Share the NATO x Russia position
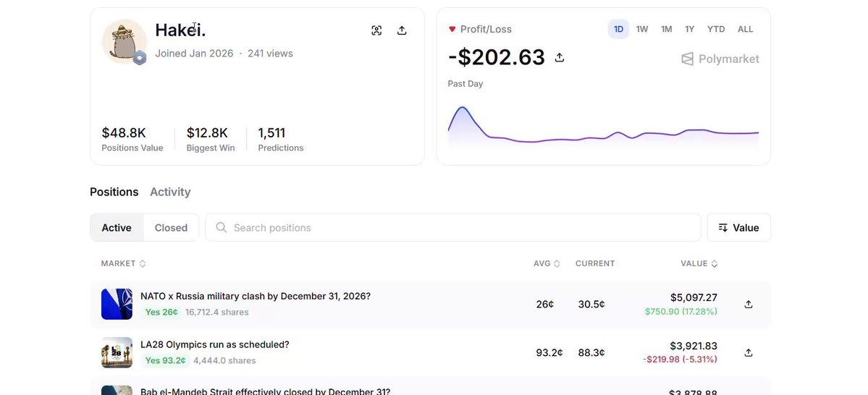This screenshot has width=868, height=395. (749, 305)
